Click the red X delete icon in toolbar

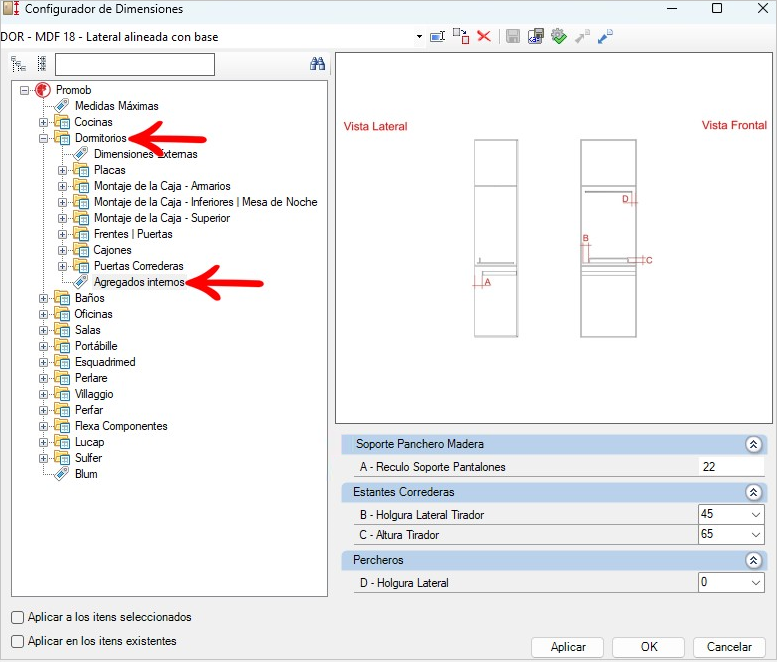(484, 36)
